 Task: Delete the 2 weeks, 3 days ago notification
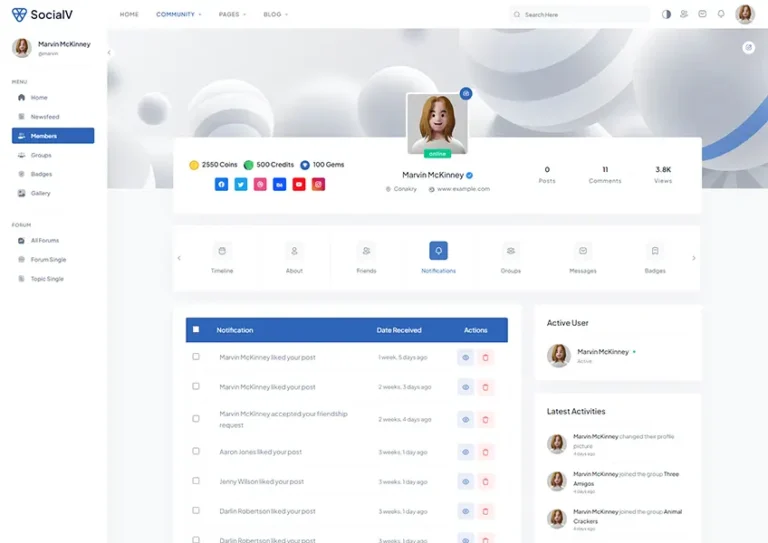point(485,387)
